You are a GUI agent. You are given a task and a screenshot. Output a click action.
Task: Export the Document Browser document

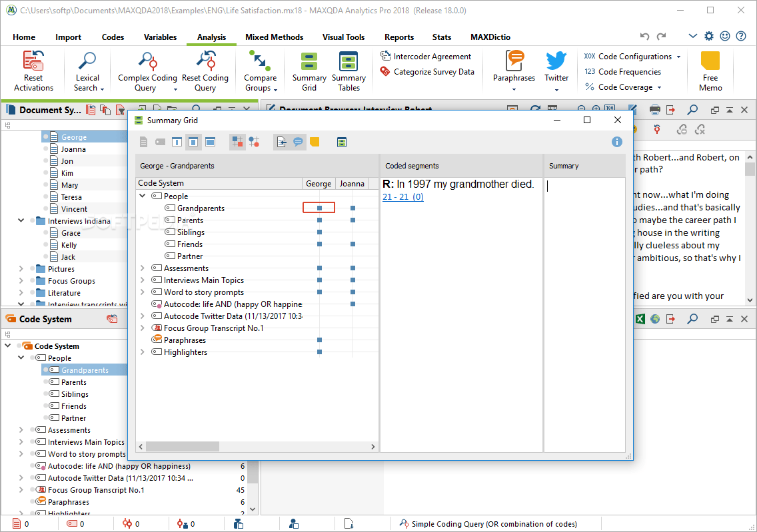point(670,110)
